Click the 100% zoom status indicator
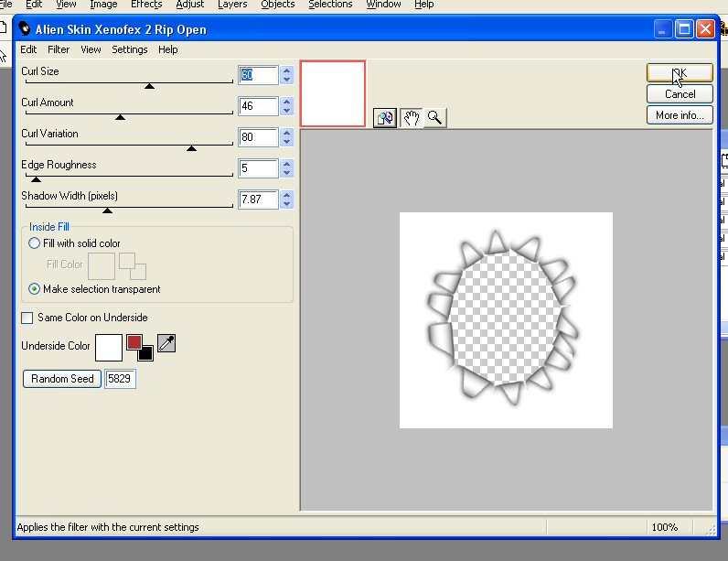The width and height of the screenshot is (728, 561). pos(664,527)
